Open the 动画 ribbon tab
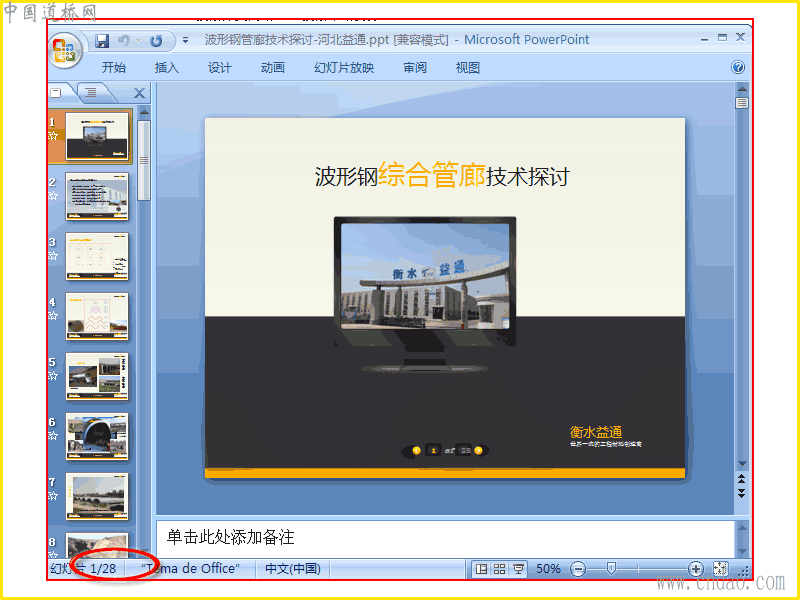The image size is (800, 600). [x=272, y=67]
